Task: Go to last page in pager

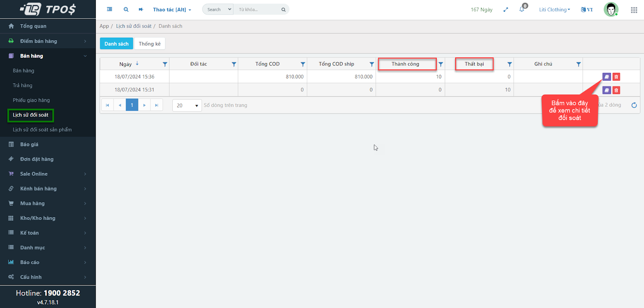Action: pos(157,105)
